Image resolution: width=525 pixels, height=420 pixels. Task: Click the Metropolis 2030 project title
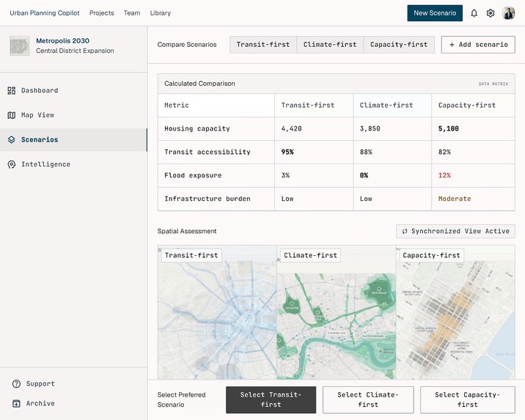(62, 41)
